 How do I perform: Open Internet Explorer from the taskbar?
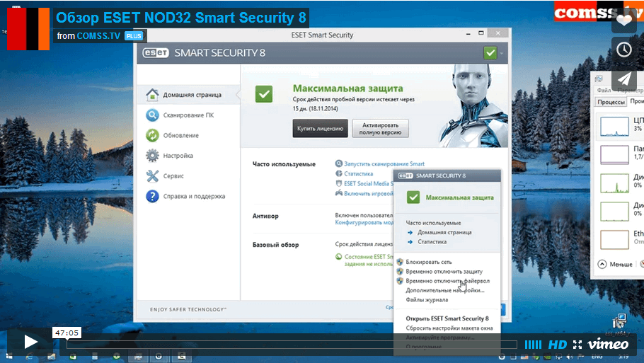pos(30,357)
